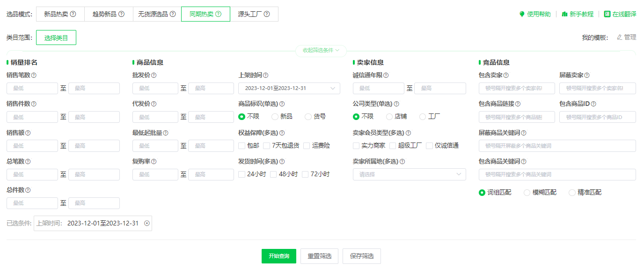644x270 pixels.
Task: Select the 工厂 company type radio
Action: pos(422,116)
